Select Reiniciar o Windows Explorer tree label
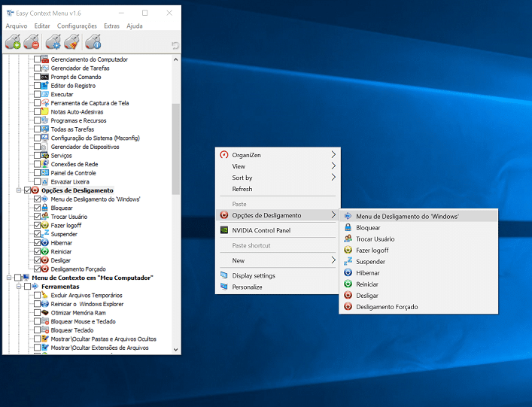The width and height of the screenshot is (532, 407). pos(87,304)
